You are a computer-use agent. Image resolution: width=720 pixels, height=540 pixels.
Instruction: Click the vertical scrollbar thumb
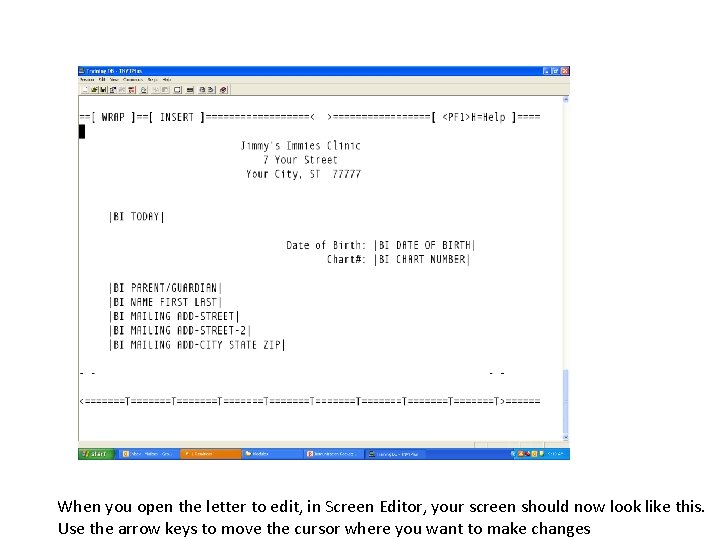(566, 401)
